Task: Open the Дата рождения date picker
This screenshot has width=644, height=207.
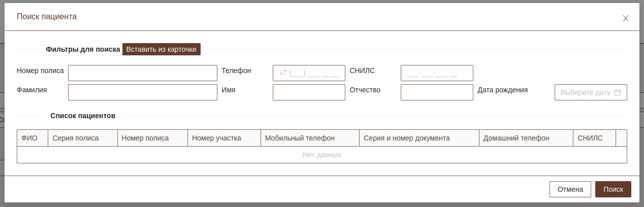Action: [585, 92]
